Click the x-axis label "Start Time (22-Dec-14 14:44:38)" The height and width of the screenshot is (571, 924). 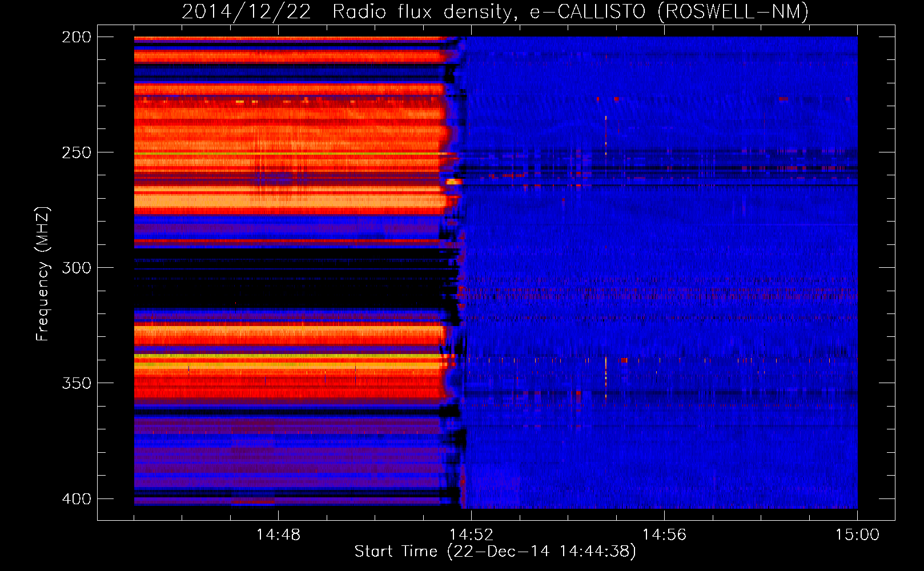click(495, 551)
